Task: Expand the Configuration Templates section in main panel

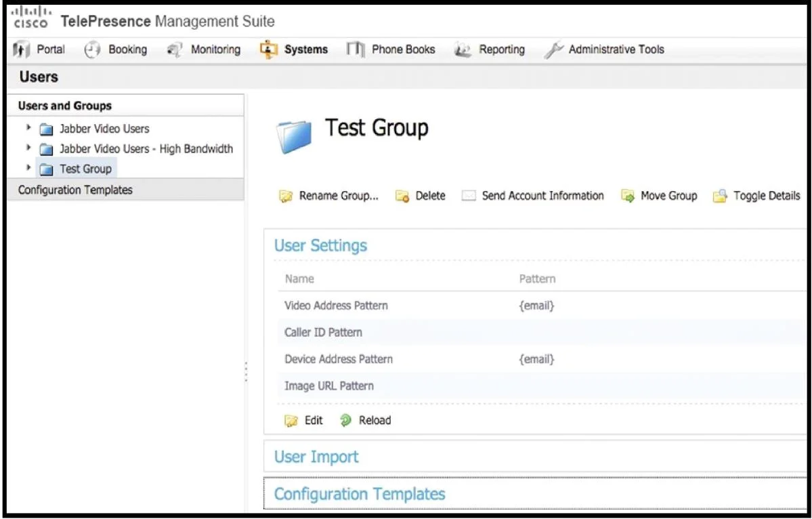Action: pyautogui.click(x=360, y=494)
